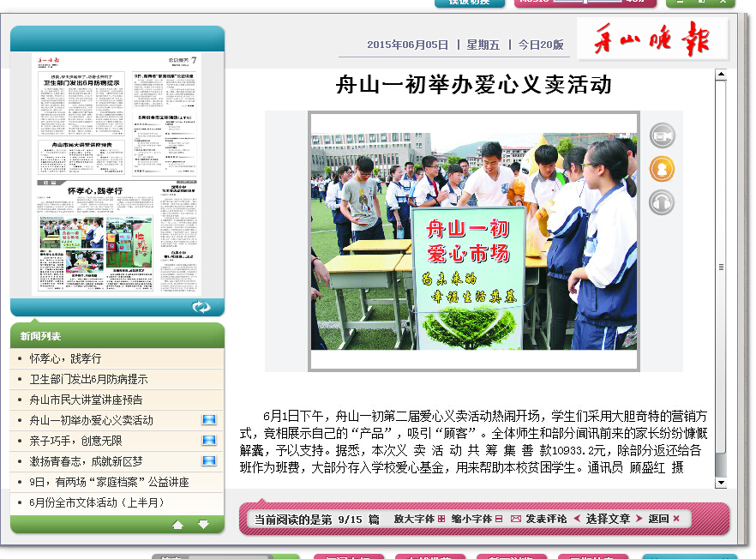
Task: Click the 舟山一初爱心市场 article photo
Action: point(473,241)
